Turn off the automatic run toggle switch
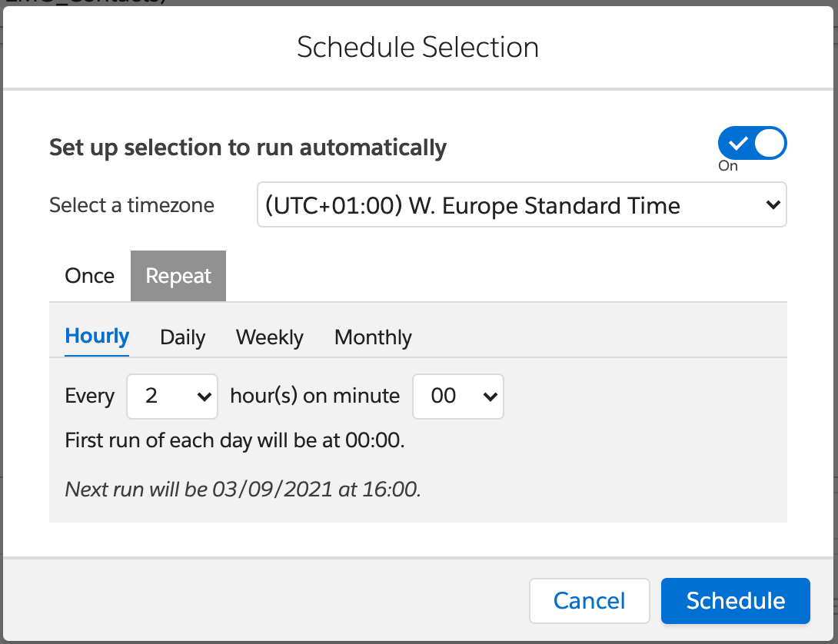 point(752,144)
